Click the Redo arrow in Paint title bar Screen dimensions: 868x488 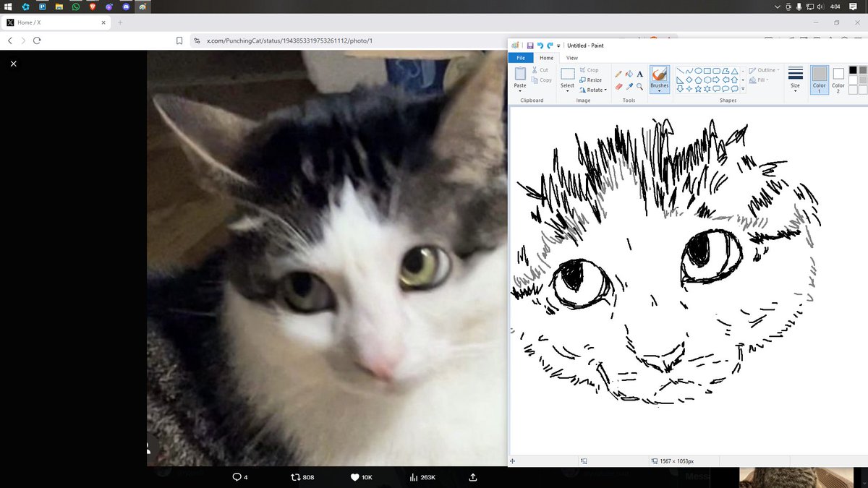[x=550, y=46]
